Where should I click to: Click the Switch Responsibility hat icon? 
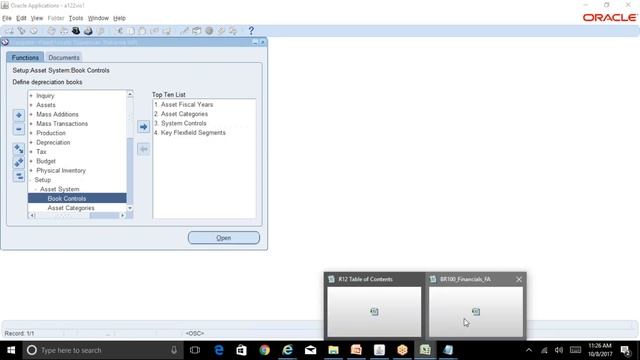click(x=76, y=31)
